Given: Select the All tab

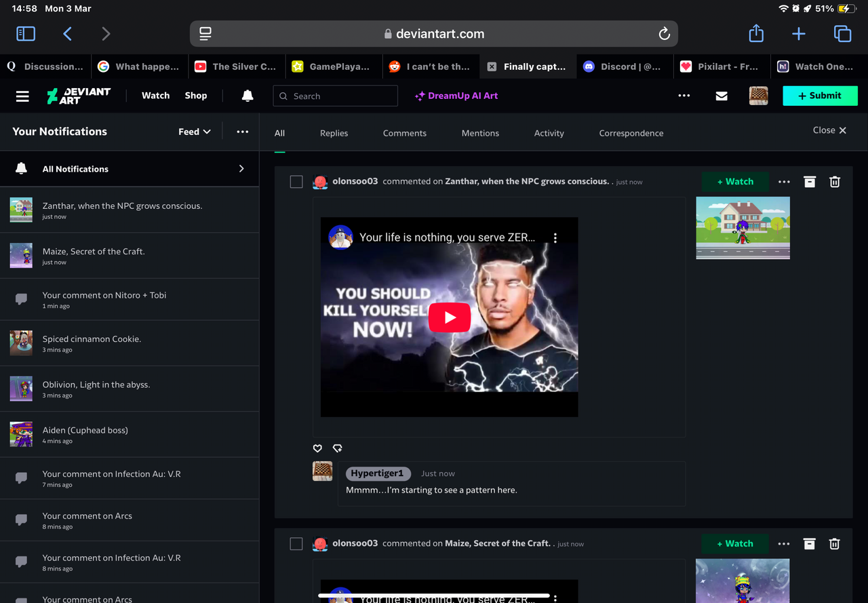Looking at the screenshot, I should (279, 133).
